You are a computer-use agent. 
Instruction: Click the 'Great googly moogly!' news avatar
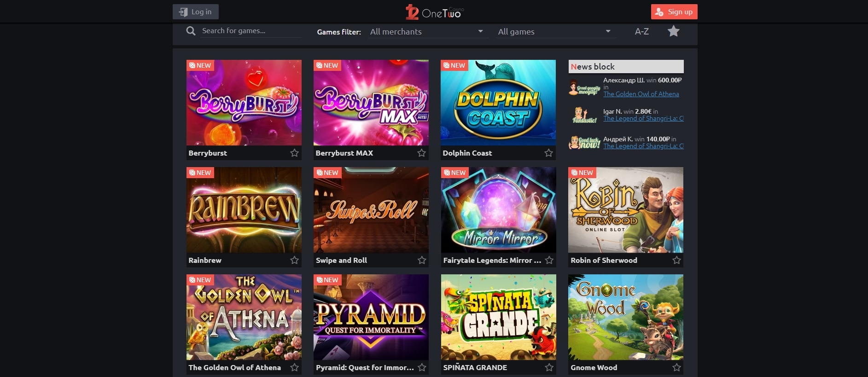pos(584,87)
